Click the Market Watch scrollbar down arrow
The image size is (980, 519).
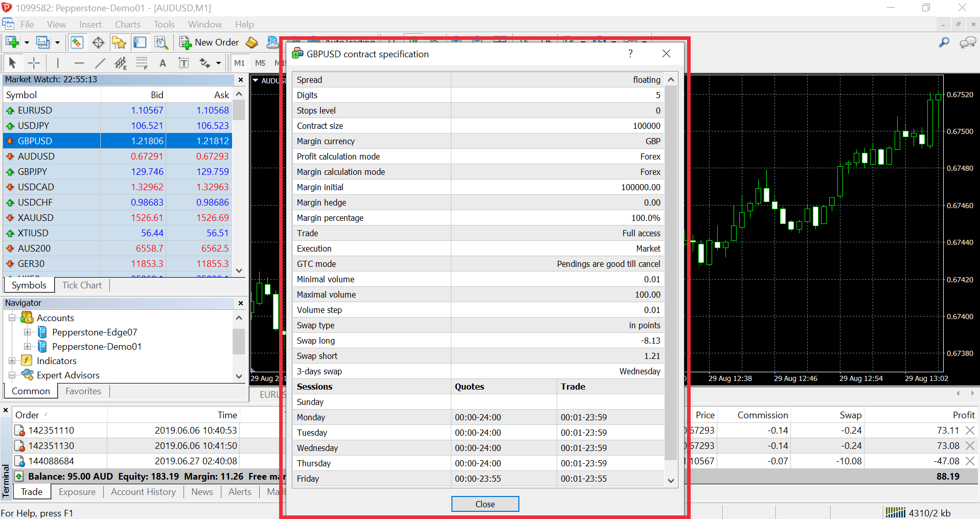pyautogui.click(x=239, y=270)
